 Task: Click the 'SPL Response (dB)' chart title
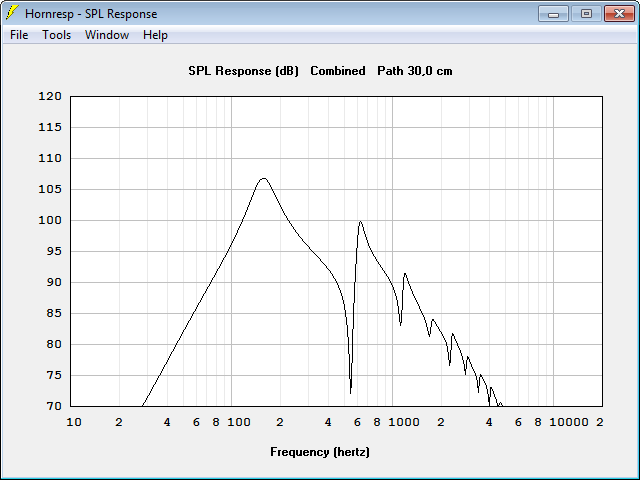(x=243, y=71)
